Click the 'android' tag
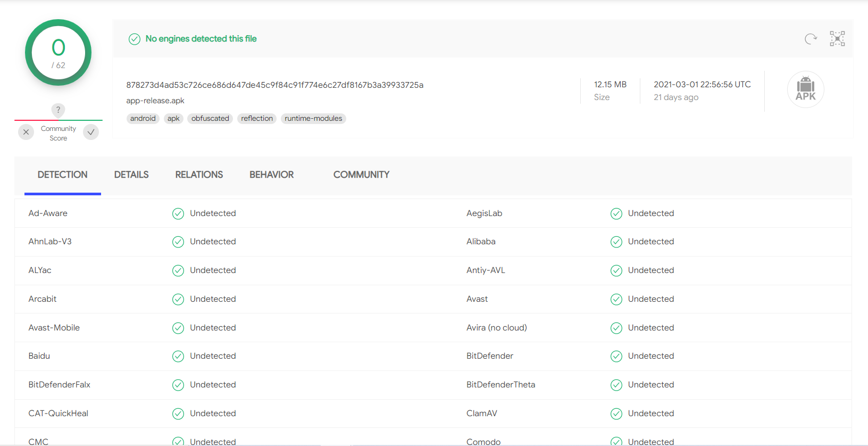 pyautogui.click(x=143, y=118)
